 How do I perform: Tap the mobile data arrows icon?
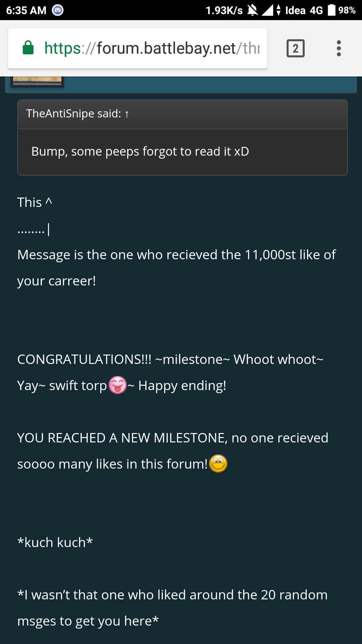[x=279, y=10]
